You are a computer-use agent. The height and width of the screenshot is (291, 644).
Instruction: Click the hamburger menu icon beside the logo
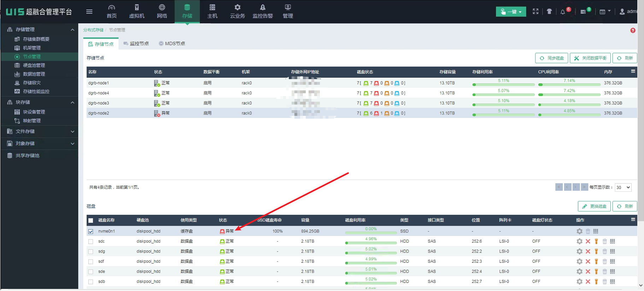point(89,12)
